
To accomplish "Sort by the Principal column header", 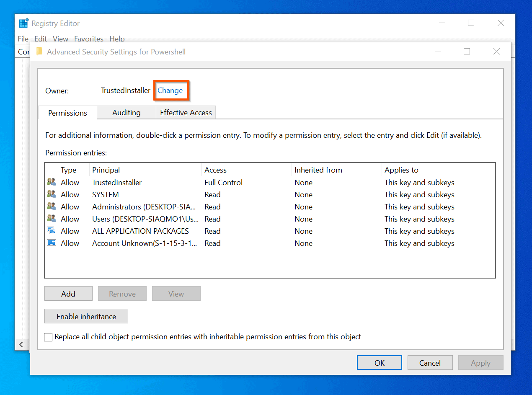I will 145,170.
